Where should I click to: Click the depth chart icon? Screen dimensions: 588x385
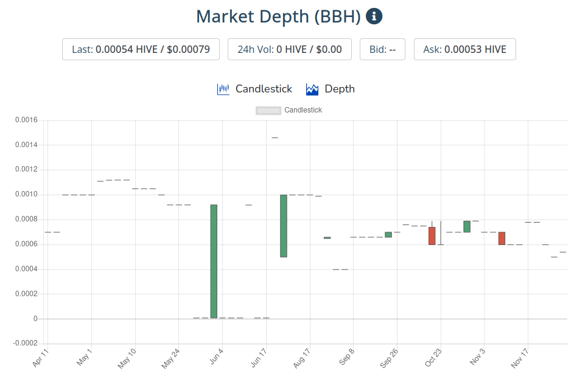(x=312, y=89)
